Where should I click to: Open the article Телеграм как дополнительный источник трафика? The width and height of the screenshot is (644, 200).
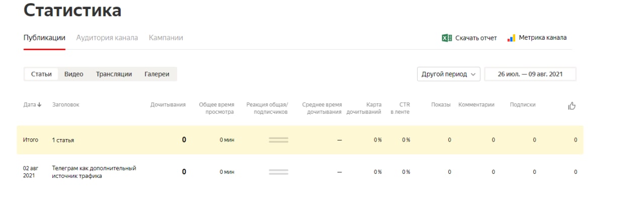[94, 172]
